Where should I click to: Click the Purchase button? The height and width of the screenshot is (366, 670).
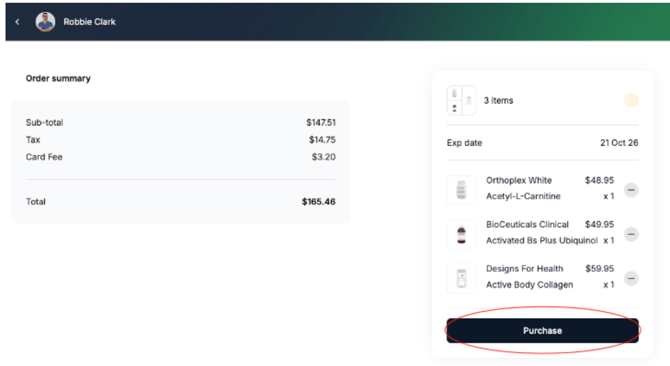click(x=543, y=331)
